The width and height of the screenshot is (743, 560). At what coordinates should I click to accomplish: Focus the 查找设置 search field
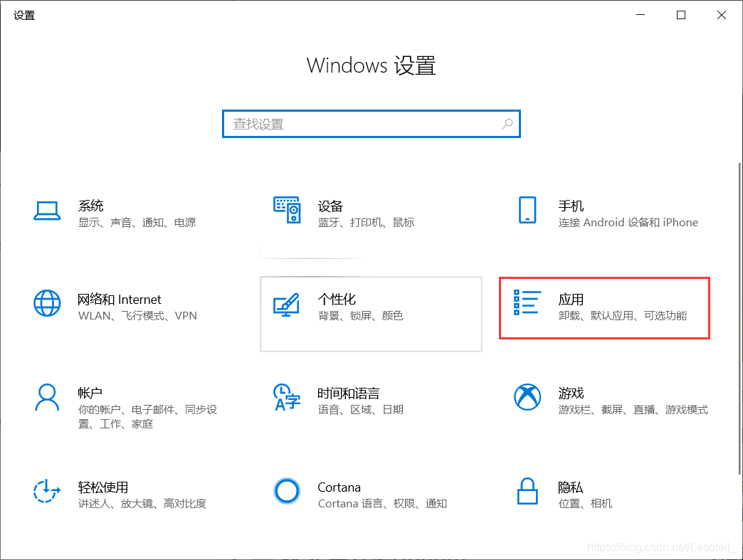(371, 124)
